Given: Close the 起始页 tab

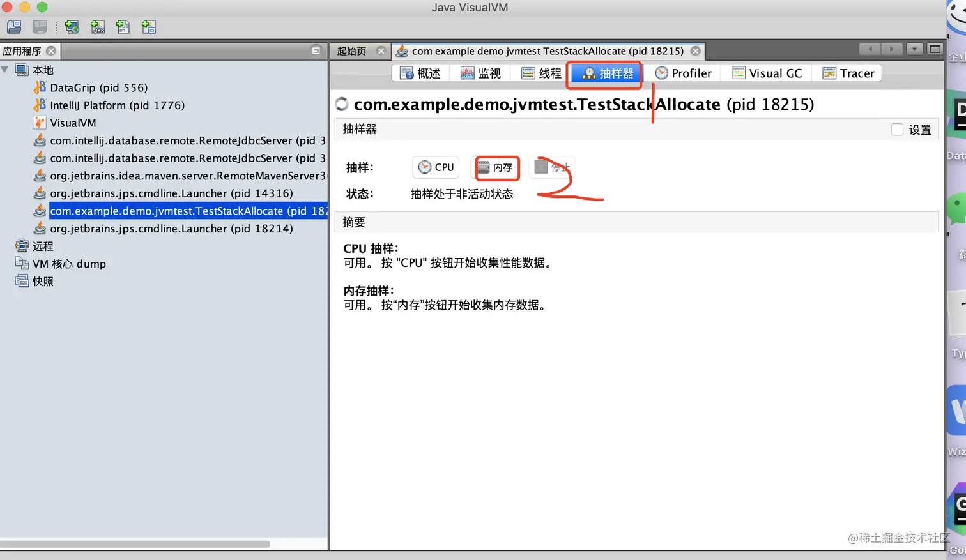Looking at the screenshot, I should 381,51.
